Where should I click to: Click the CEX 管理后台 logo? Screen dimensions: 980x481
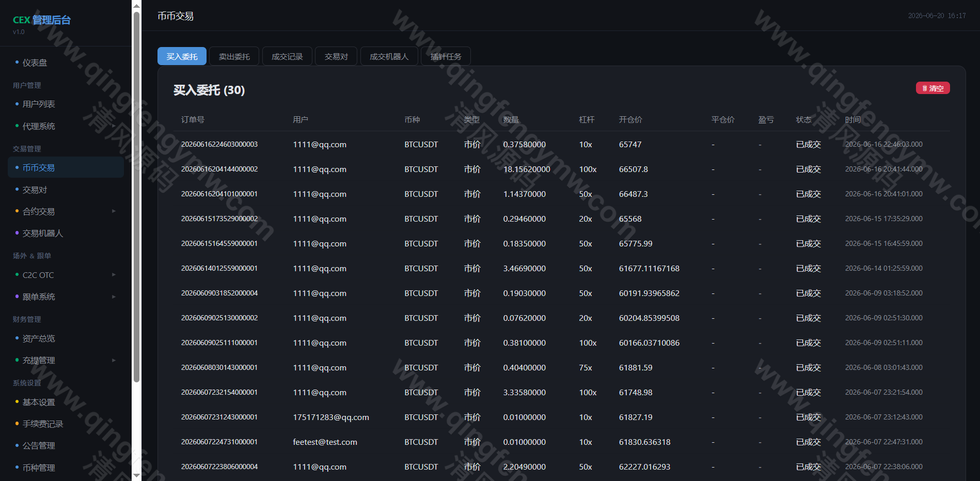coord(42,20)
